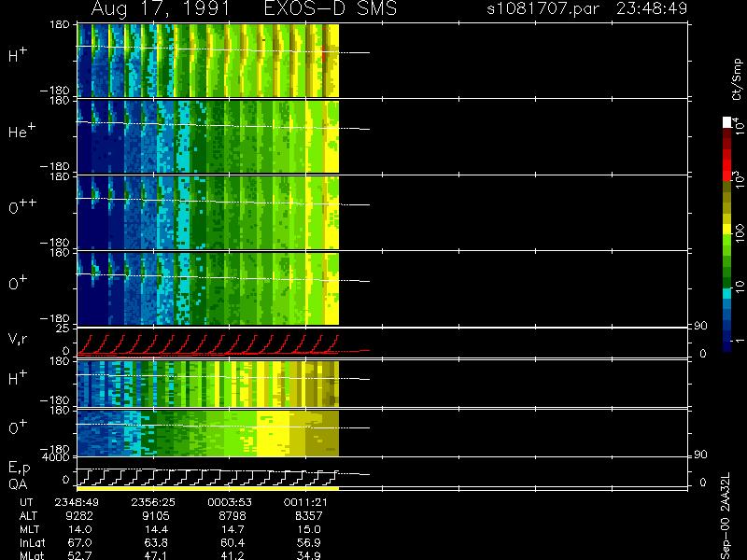Click the red sawtooth trace in V,r panel
The image size is (747, 560).
click(x=207, y=344)
